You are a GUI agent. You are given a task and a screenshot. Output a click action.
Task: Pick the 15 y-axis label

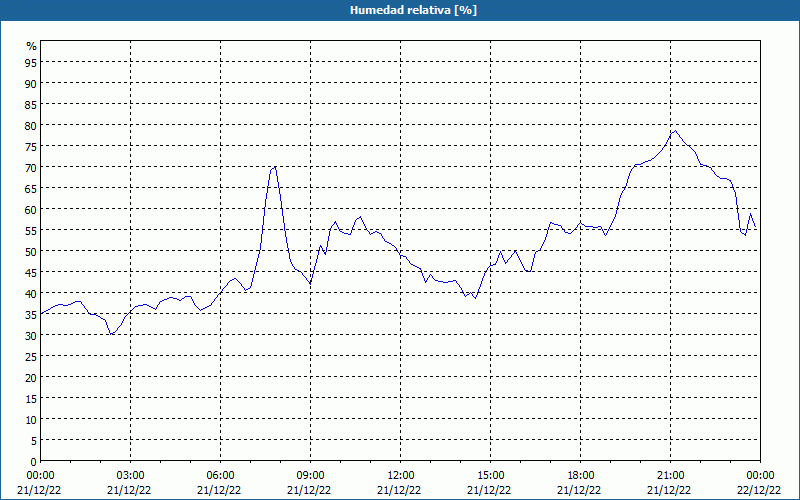click(31, 398)
